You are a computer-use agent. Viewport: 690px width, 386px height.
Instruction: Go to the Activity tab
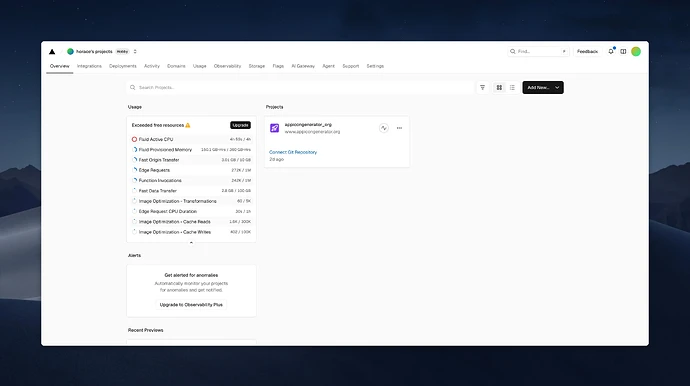point(152,66)
